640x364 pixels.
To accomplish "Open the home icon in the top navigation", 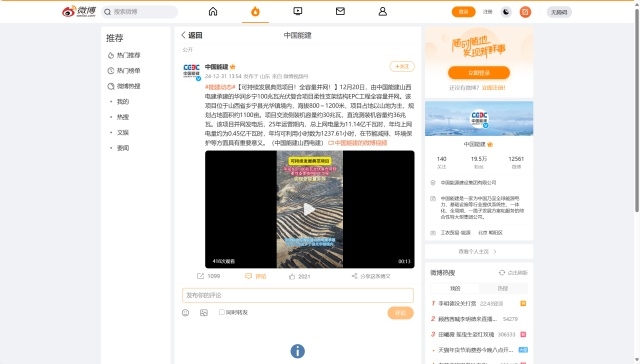I will (x=213, y=11).
